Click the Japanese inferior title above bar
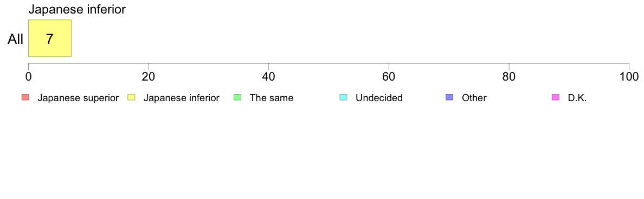The image size is (644, 199). pyautogui.click(x=77, y=9)
